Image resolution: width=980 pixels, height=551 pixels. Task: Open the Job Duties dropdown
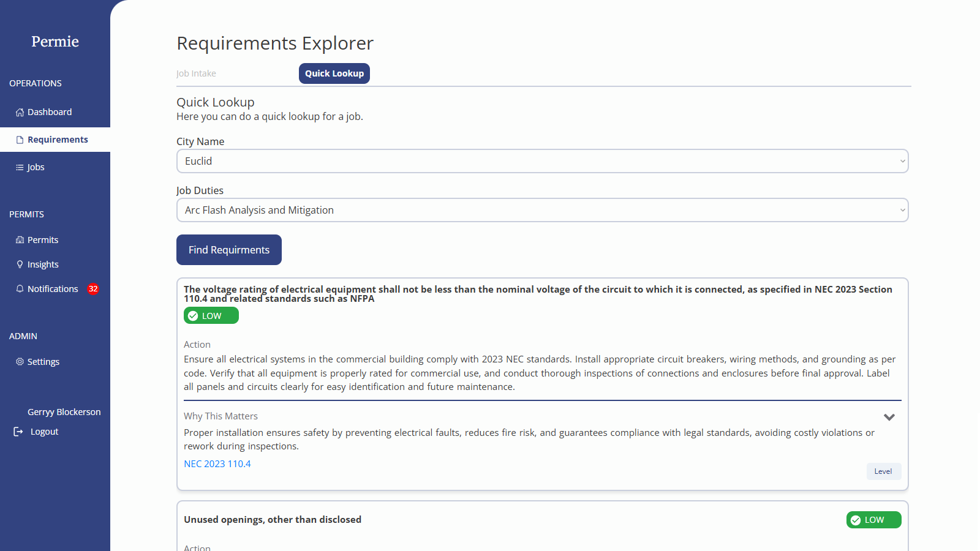point(542,210)
